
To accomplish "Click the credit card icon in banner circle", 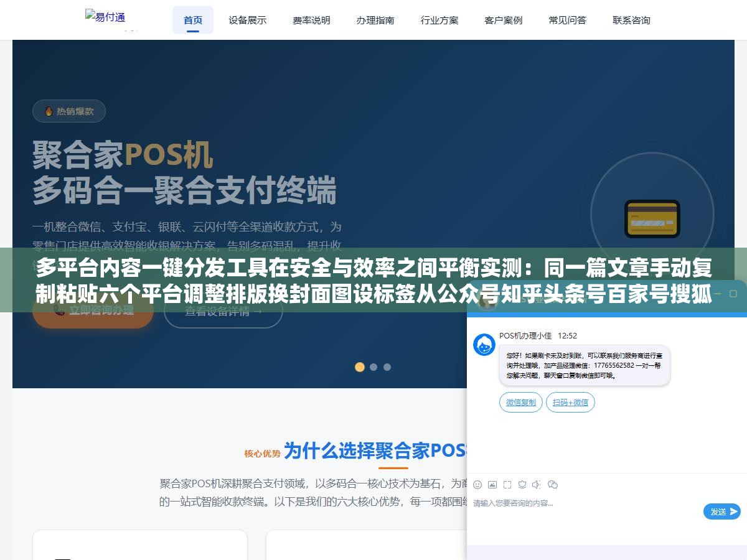I will click(x=652, y=218).
